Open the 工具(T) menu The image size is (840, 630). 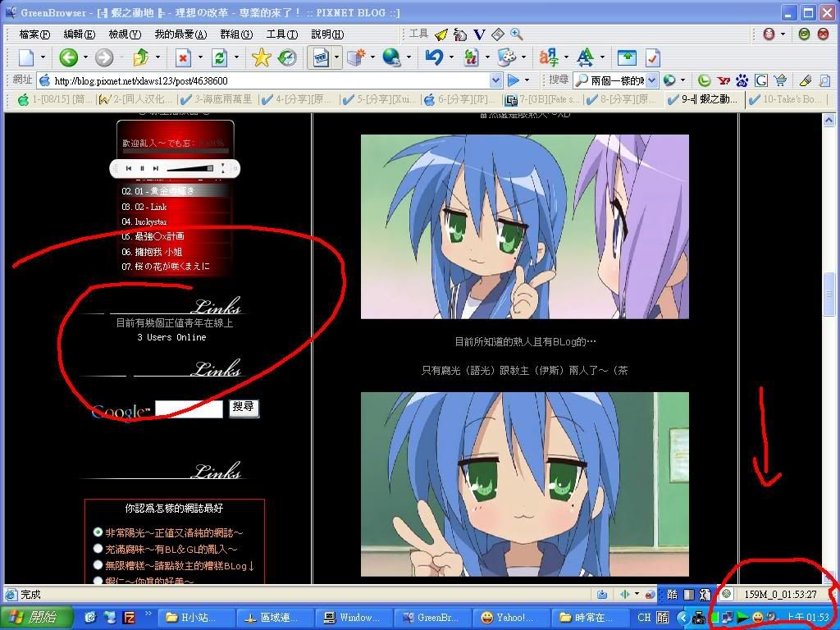tap(282, 34)
